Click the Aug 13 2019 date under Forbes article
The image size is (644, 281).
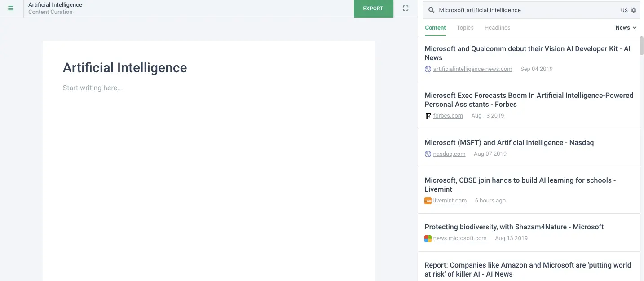coord(488,116)
